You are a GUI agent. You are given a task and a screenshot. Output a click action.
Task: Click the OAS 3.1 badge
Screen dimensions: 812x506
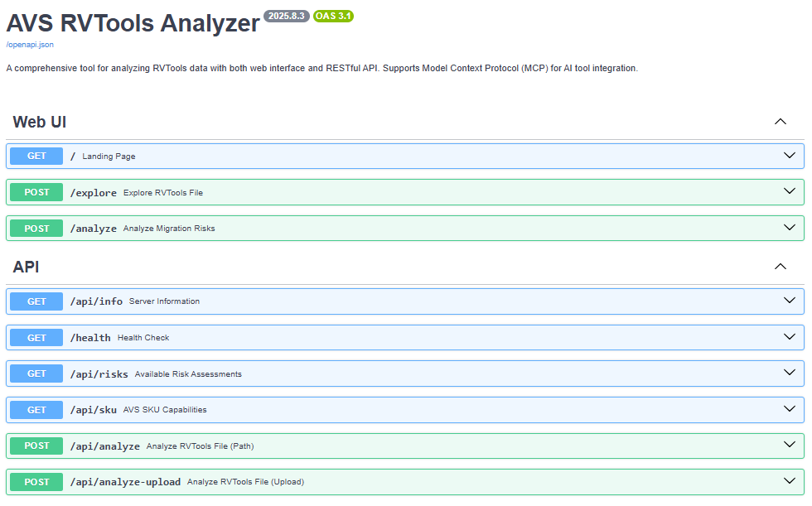(x=333, y=16)
